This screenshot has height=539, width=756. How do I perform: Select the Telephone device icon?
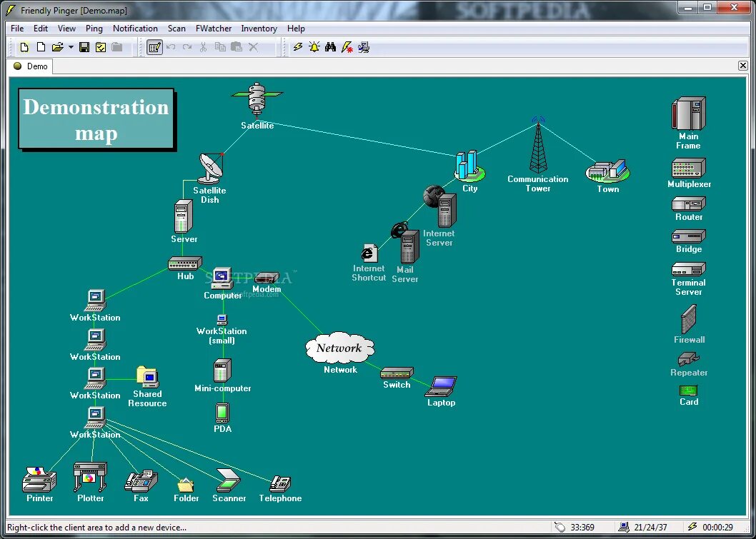pyautogui.click(x=280, y=483)
